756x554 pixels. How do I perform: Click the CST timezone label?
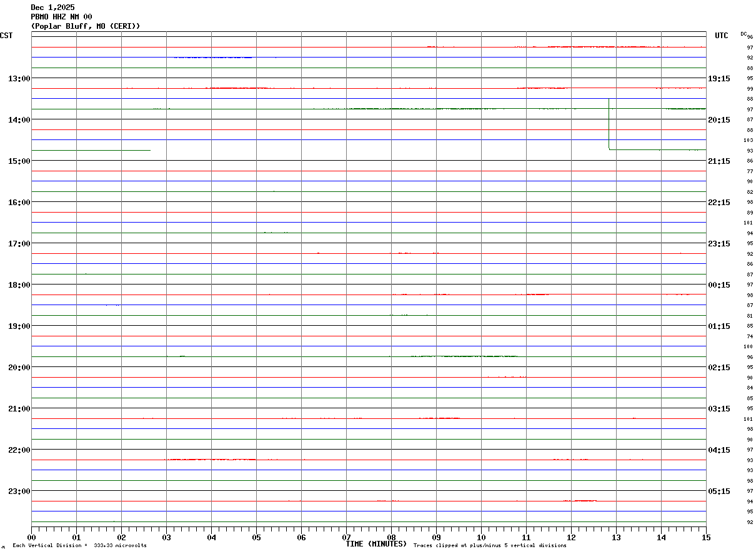[x=6, y=36]
